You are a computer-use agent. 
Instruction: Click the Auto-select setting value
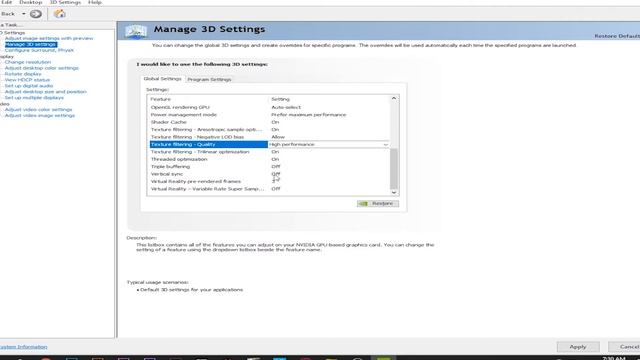286,107
